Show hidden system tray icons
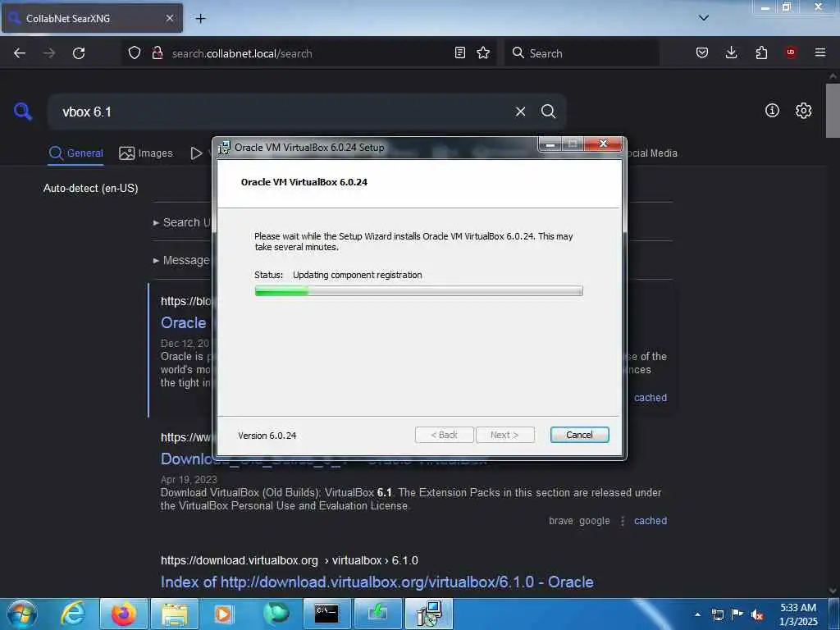840x630 pixels. pos(697,614)
